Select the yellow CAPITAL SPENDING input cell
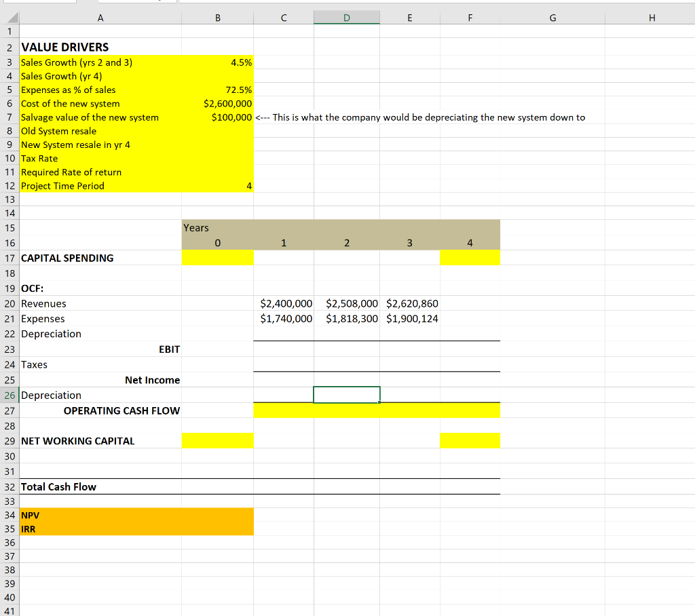Image resolution: width=695 pixels, height=616 pixels. [217, 258]
